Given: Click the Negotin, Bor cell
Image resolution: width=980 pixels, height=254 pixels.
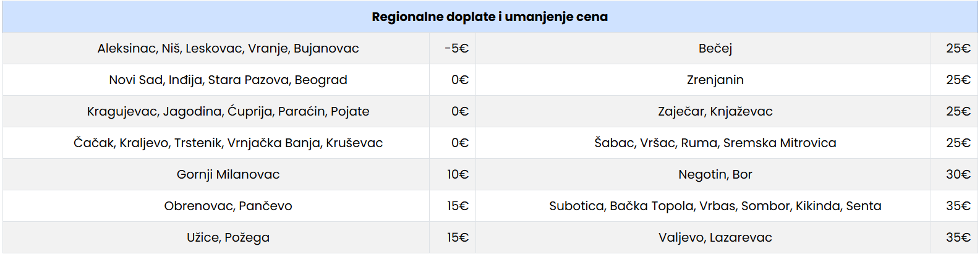Looking at the screenshot, I should click(715, 174).
